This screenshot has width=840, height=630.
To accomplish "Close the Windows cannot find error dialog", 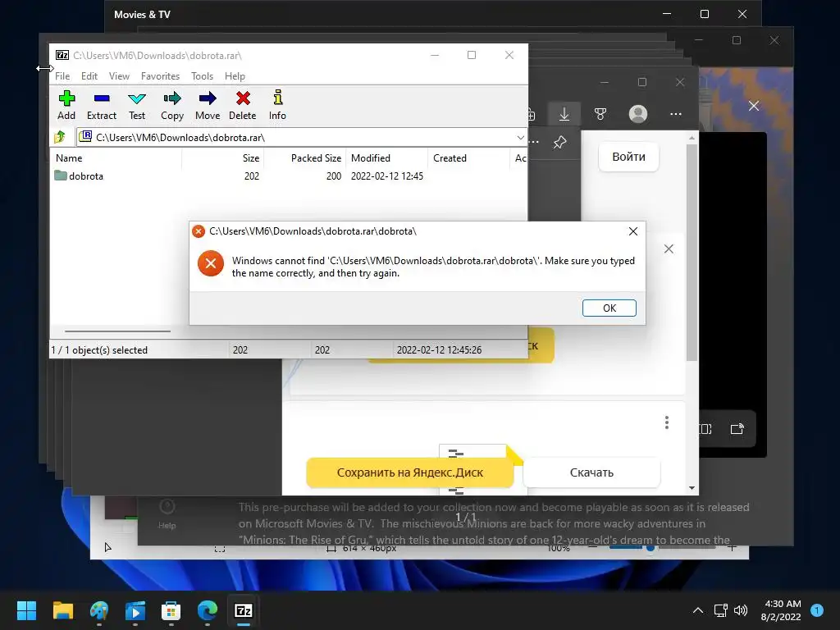I will click(632, 231).
